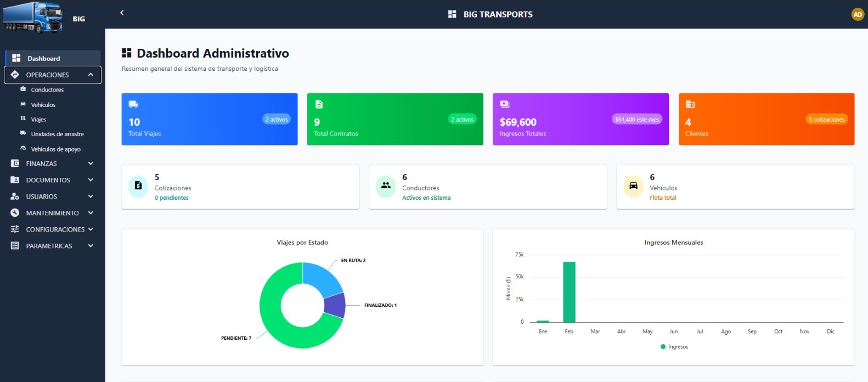
Task: Click the car icon in Vehículos card
Action: tap(633, 186)
